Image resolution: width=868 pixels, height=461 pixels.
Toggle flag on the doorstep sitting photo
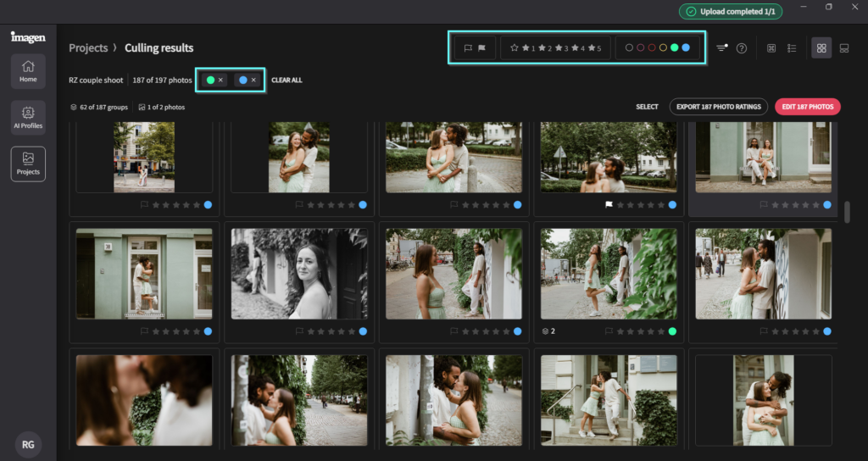point(764,205)
